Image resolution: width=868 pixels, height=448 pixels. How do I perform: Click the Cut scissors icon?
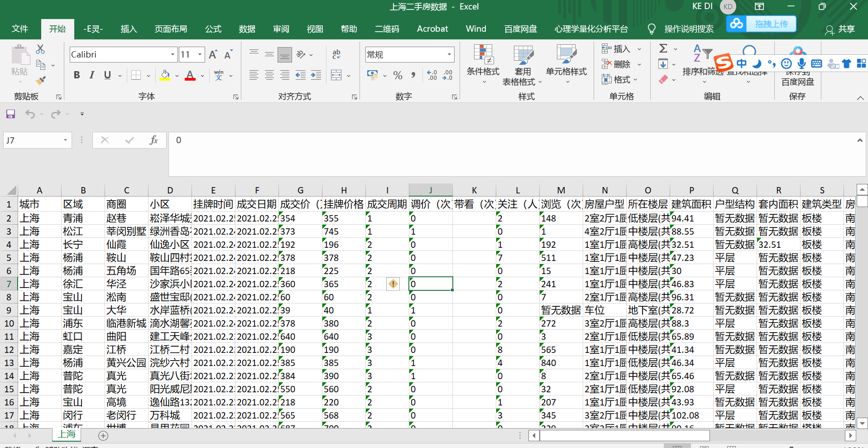coord(41,49)
